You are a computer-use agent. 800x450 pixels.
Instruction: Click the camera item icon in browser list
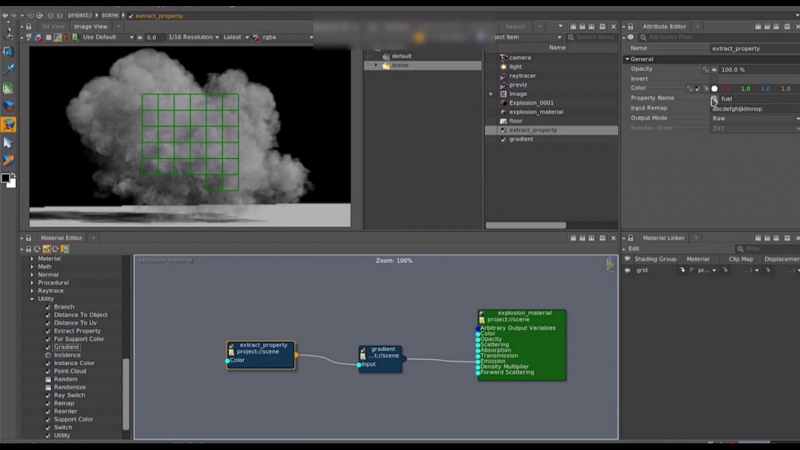(x=504, y=58)
